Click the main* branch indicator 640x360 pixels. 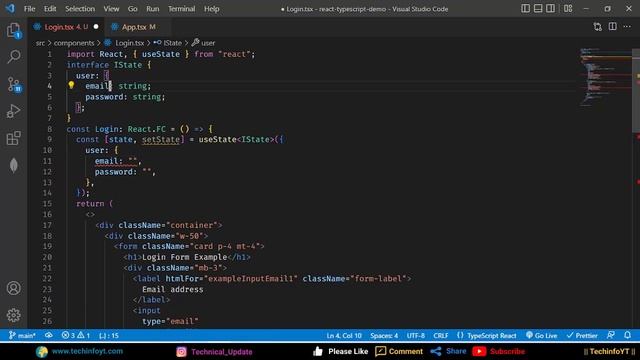pyautogui.click(x=22, y=336)
